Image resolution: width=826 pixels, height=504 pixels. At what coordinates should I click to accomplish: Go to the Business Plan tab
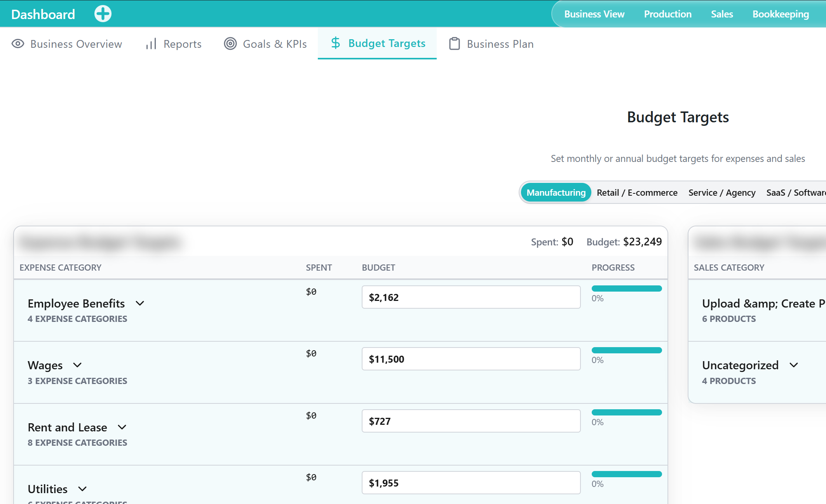[491, 44]
